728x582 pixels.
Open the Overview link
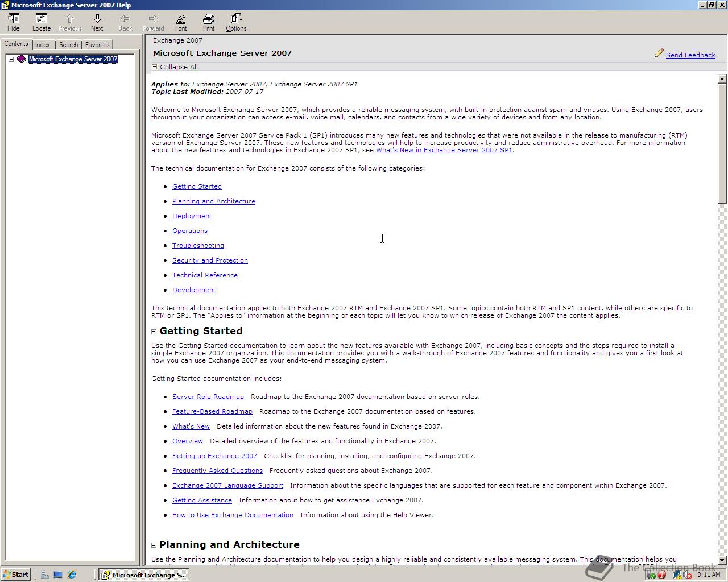tap(188, 441)
